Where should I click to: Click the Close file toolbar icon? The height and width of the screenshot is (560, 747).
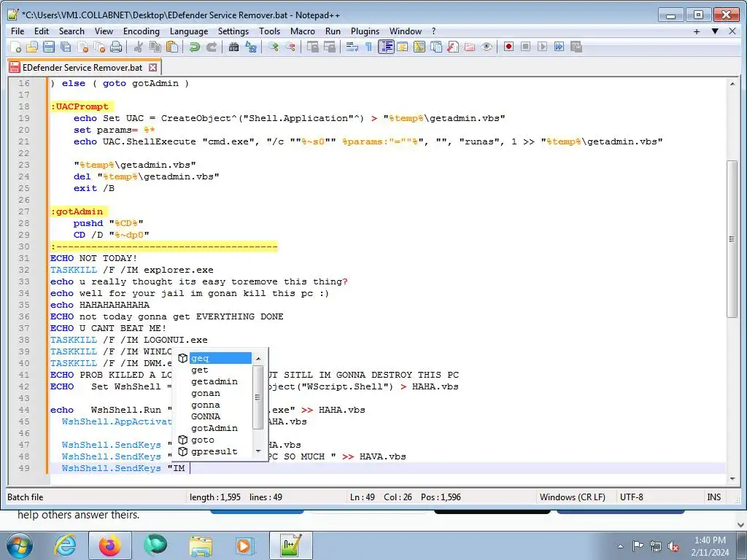82,47
